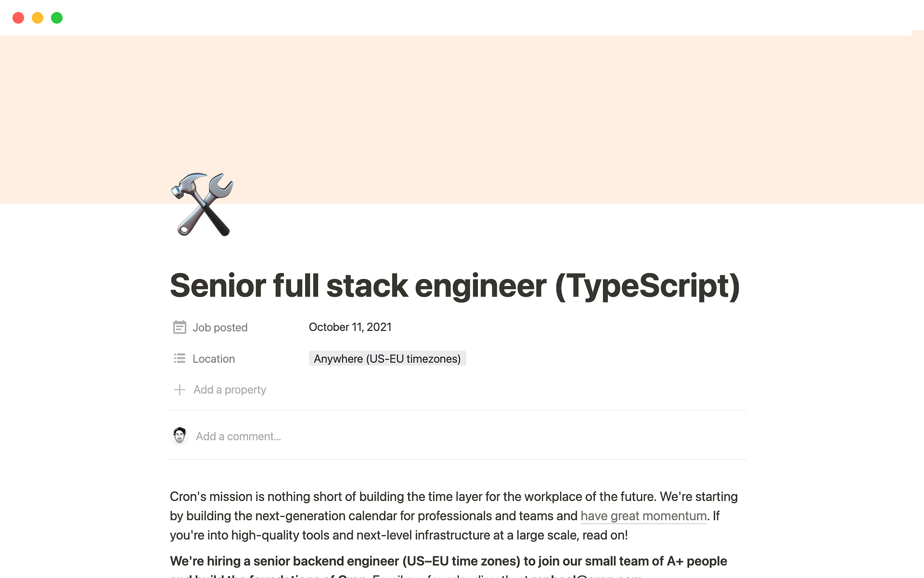Click the user avatar next to comment field
This screenshot has height=578, width=924.
pyautogui.click(x=180, y=435)
